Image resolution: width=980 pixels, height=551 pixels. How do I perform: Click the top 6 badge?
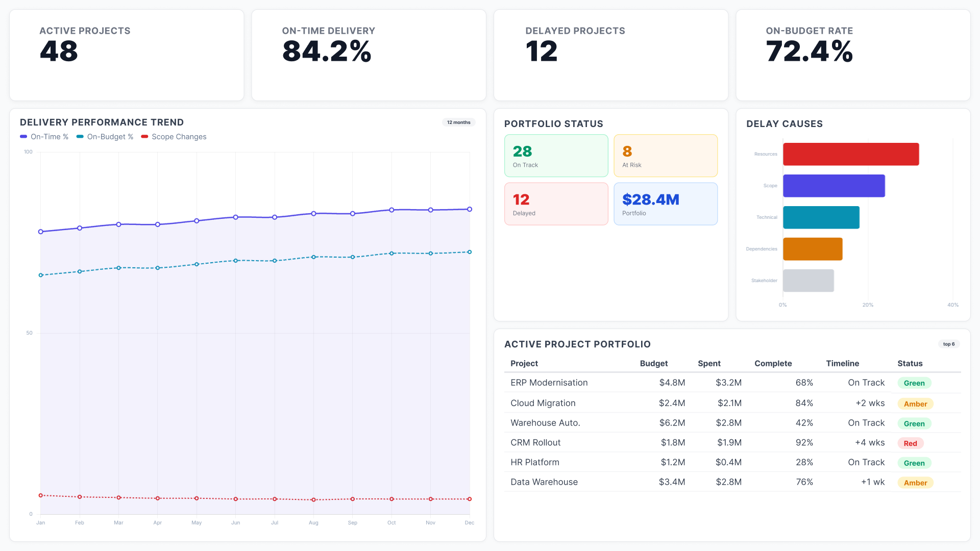pos(949,344)
